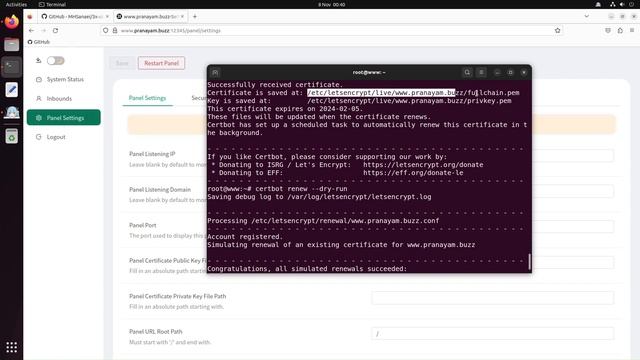Image resolution: width=640 pixels, height=360 pixels.
Task: Click the tracking protection shield icon
Action: pyautogui.click(x=106, y=31)
